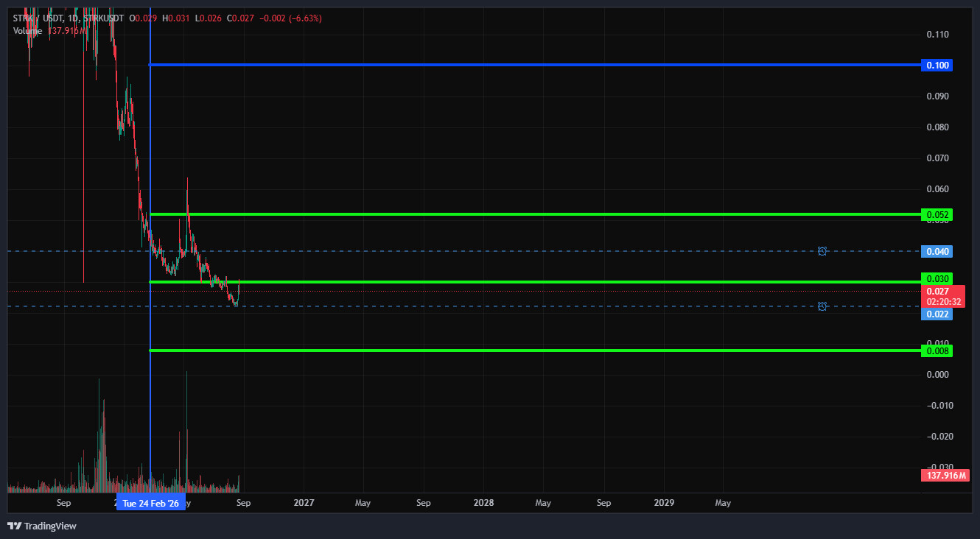Click the TradingView logo

(42, 526)
